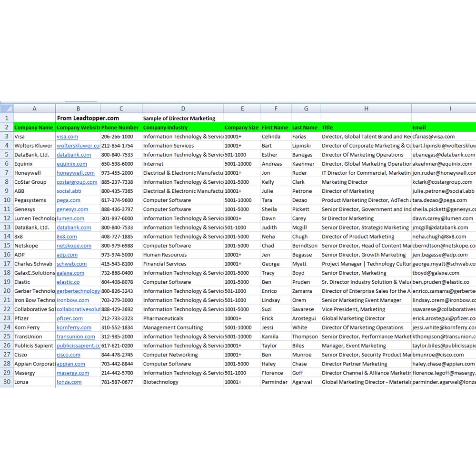Select the 'Wolters Kluwer' company cell

coord(35,146)
